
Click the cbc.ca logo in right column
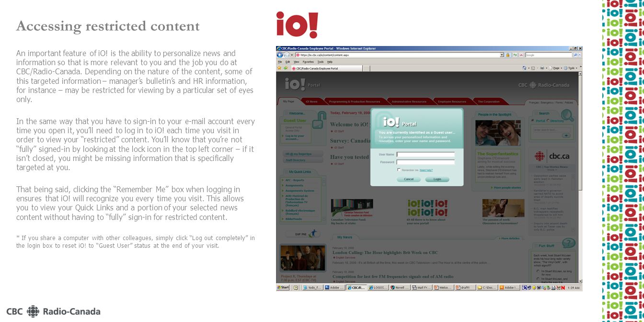pyautogui.click(x=552, y=156)
